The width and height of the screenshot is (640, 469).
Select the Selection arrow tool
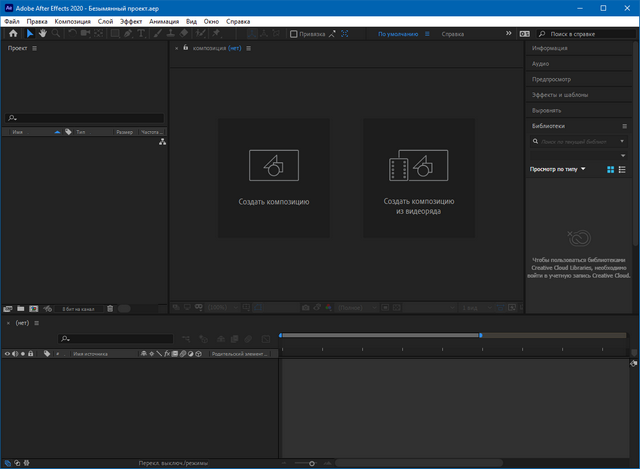click(30, 33)
